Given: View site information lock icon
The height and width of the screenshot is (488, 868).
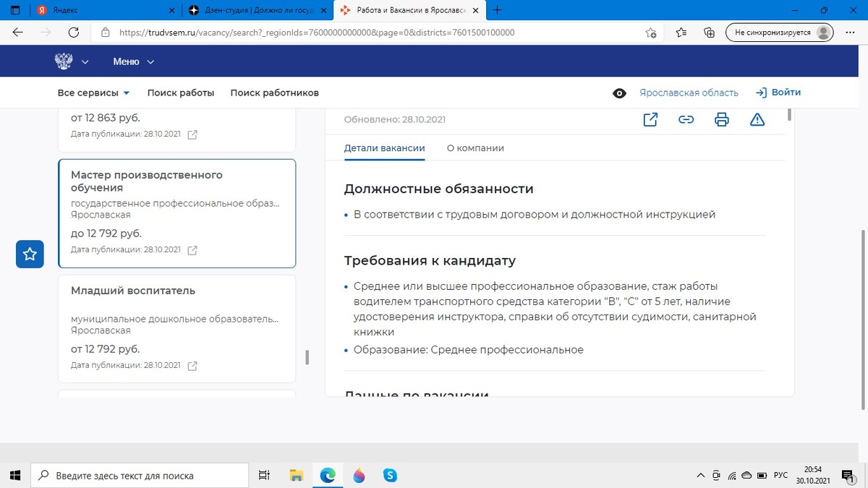Looking at the screenshot, I should click(106, 33).
